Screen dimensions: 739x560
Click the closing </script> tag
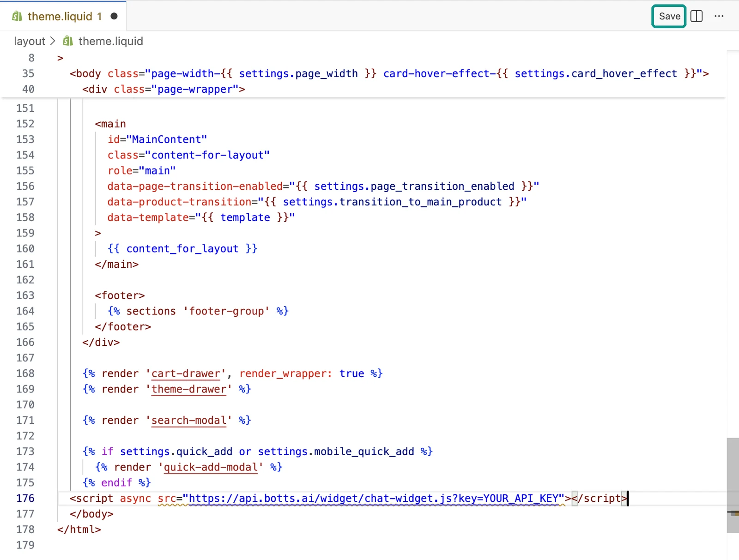[x=599, y=499]
